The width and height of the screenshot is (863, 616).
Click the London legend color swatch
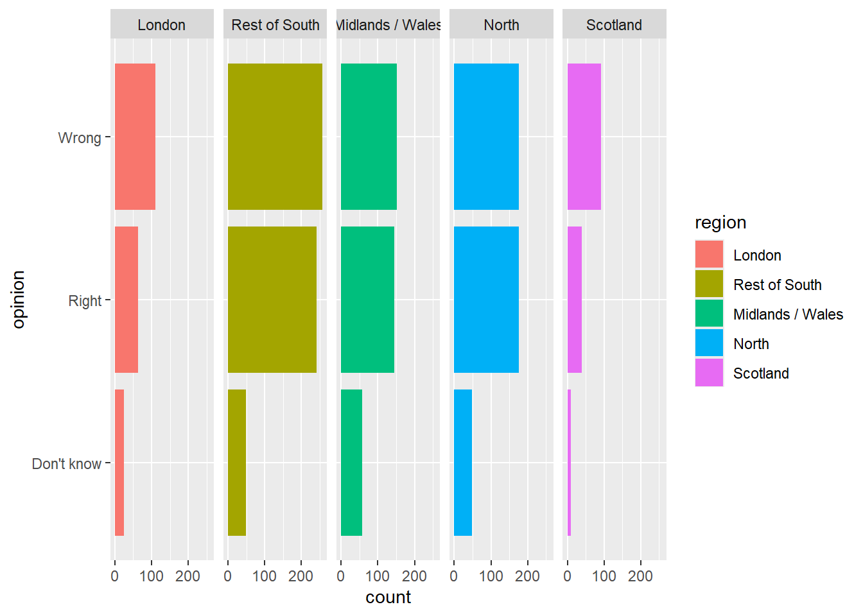[x=709, y=255]
